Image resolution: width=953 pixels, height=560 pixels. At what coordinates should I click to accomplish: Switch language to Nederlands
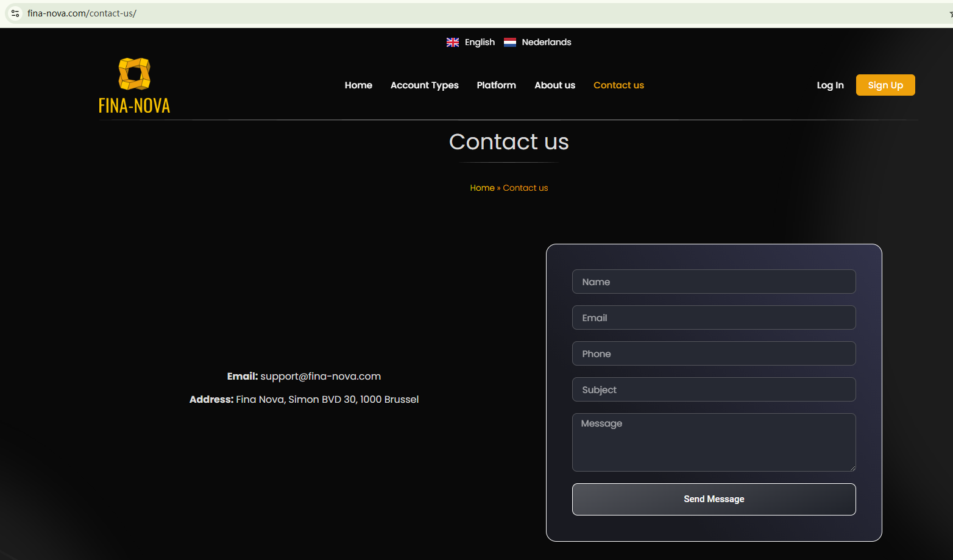(547, 42)
